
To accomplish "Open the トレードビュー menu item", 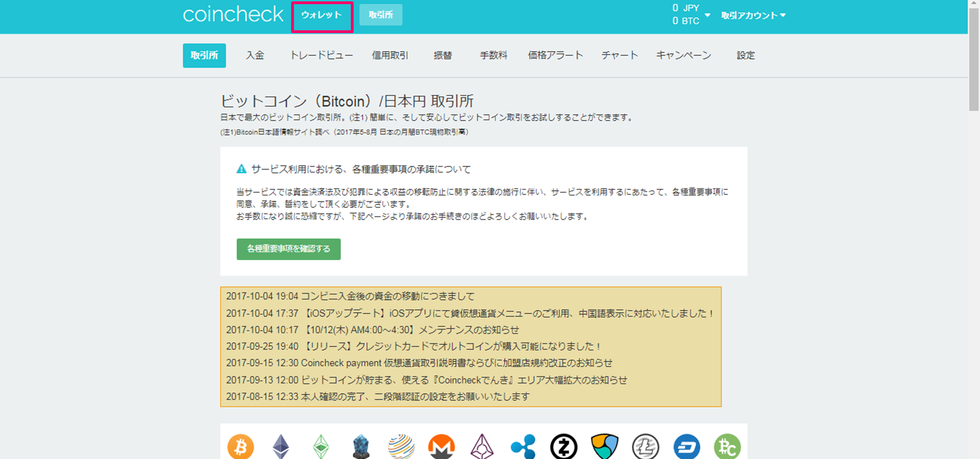I will tap(321, 56).
